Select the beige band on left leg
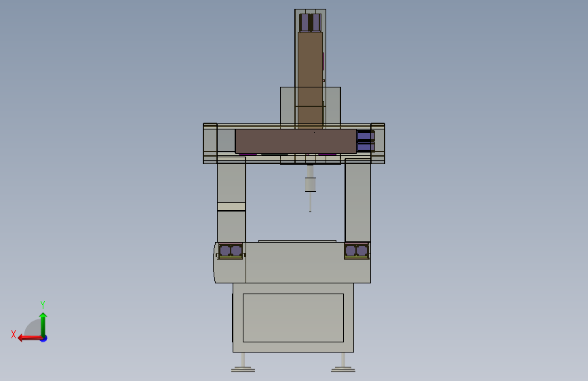Image resolution: width=588 pixels, height=381 pixels. click(231, 207)
